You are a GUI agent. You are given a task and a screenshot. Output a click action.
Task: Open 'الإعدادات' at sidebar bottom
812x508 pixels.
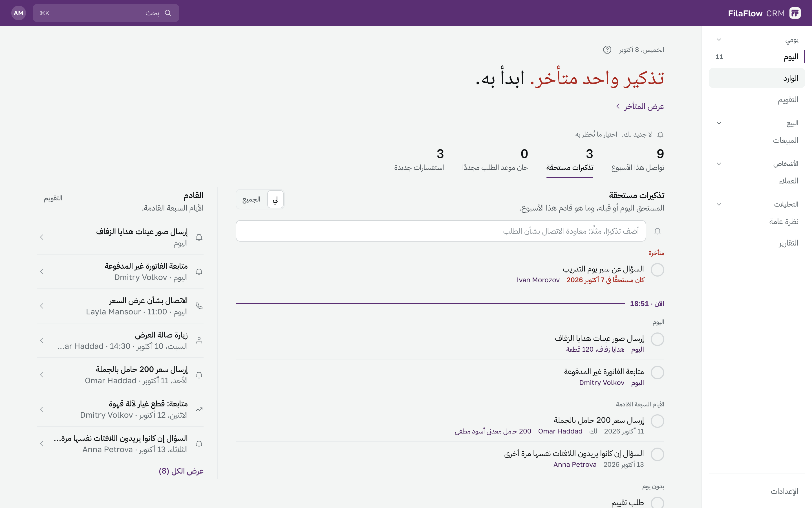tap(757, 492)
